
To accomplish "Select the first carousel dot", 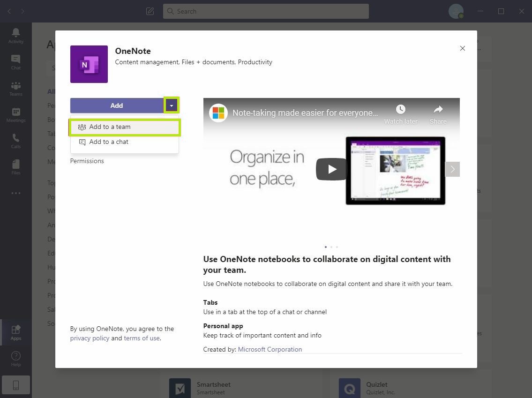I will click(x=326, y=247).
